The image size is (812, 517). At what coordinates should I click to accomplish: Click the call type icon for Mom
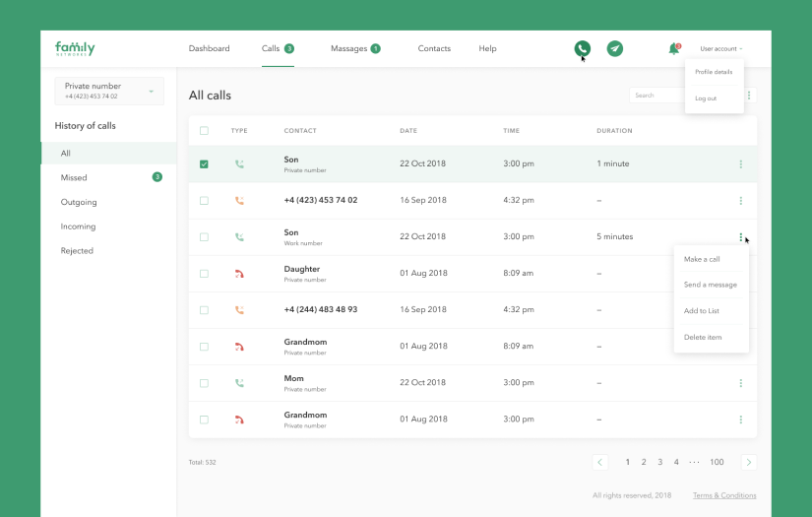tap(239, 383)
